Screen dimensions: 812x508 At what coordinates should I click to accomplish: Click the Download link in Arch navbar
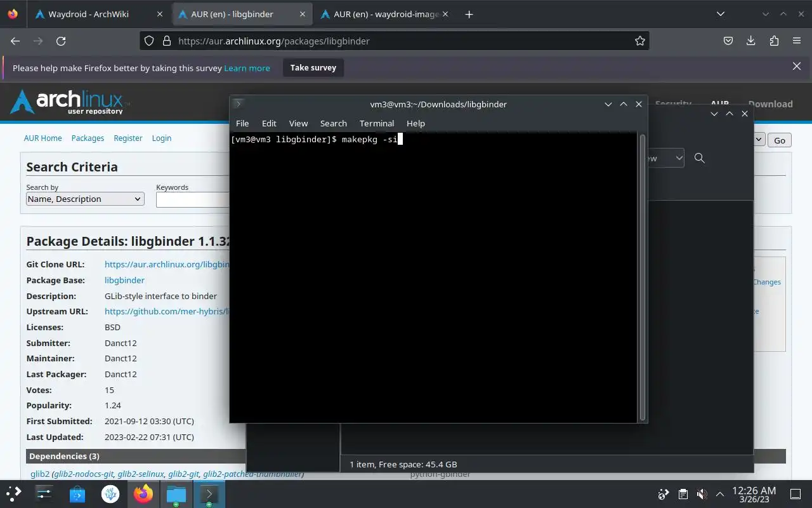[x=770, y=104]
